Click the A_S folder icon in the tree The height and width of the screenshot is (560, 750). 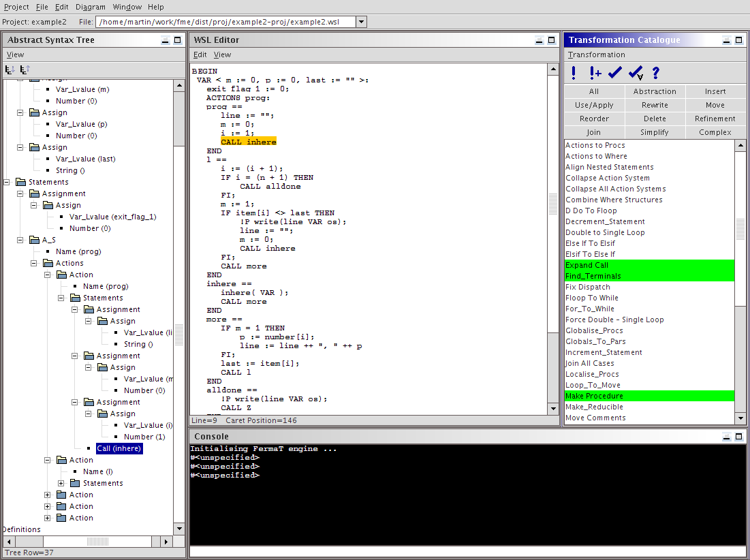(x=34, y=240)
